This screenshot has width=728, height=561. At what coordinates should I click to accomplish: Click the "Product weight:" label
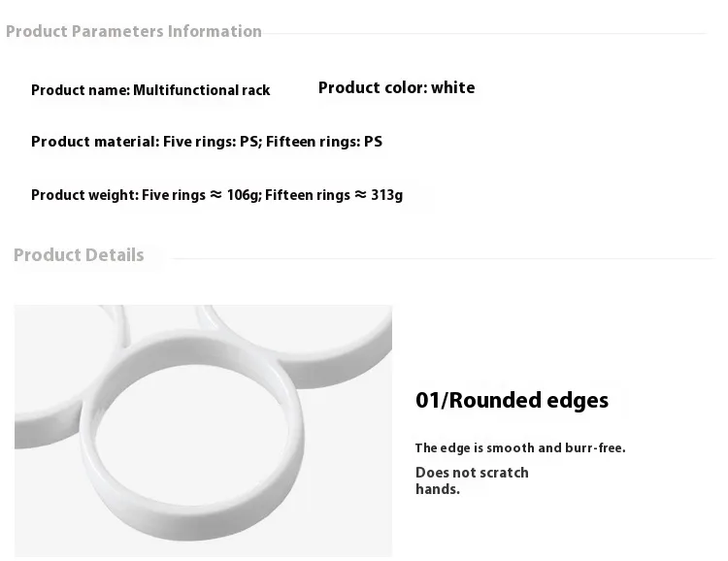(x=84, y=195)
